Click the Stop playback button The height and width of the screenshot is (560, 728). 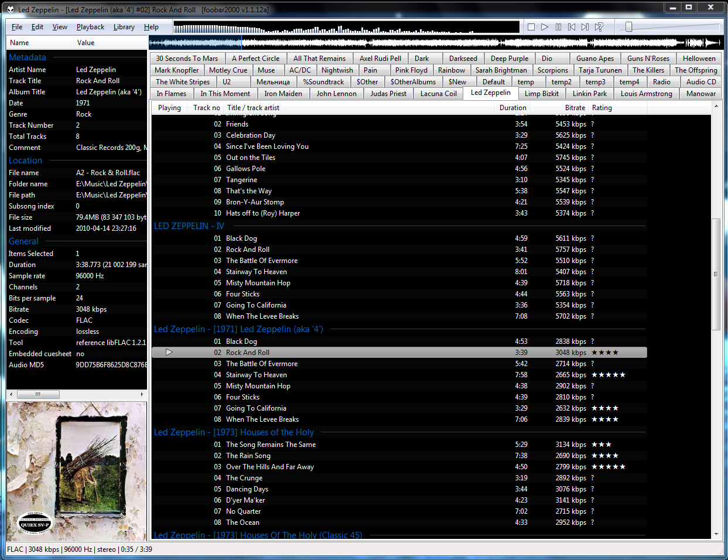[x=531, y=27]
